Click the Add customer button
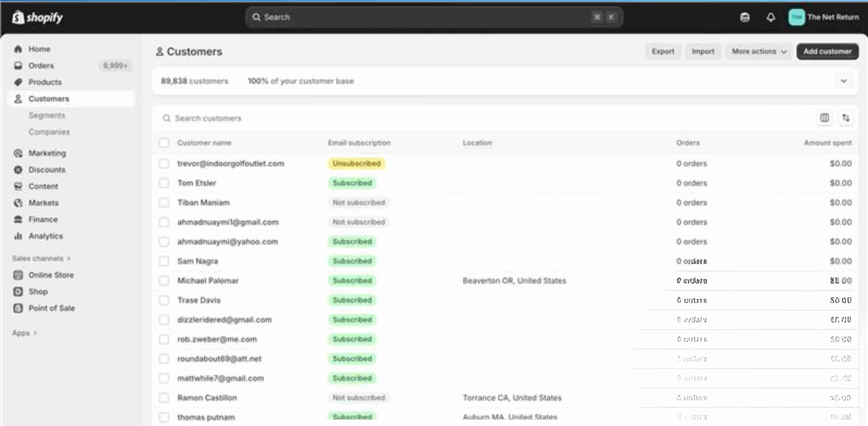The width and height of the screenshot is (868, 426). (827, 52)
